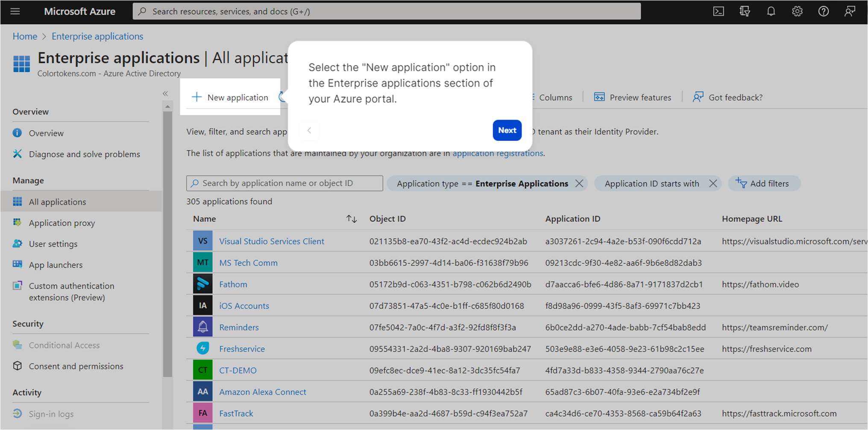Open the Directories and subscriptions filter
The image size is (868, 430).
(x=745, y=11)
